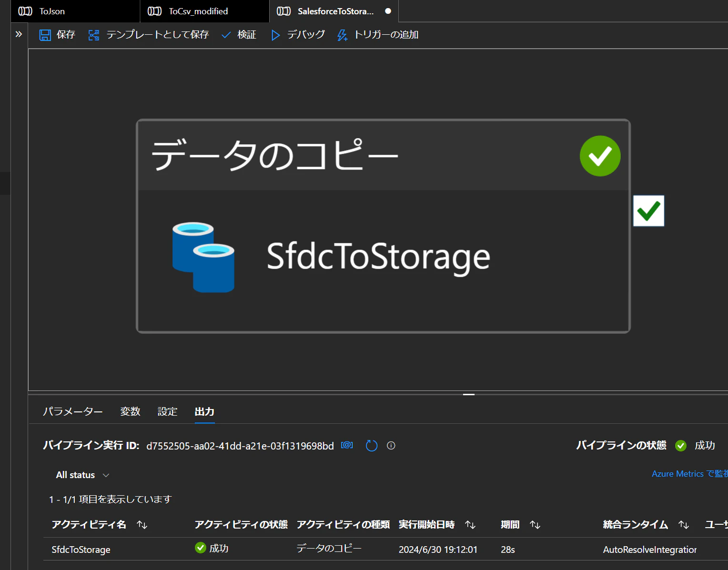
Task: Click the 1 - 1/1 項目を表示しています text
Action: pos(110,499)
